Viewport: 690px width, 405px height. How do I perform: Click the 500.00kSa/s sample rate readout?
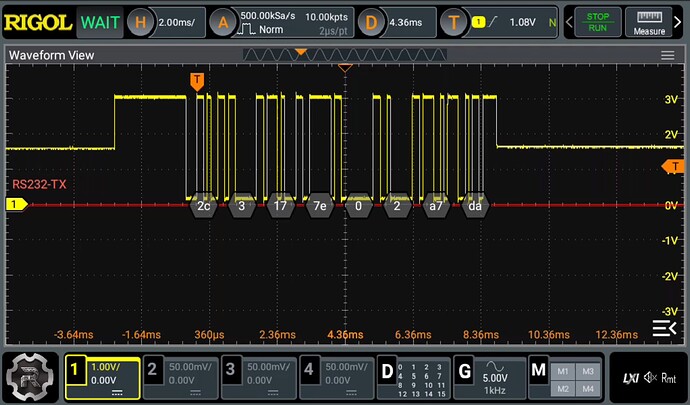[268, 16]
